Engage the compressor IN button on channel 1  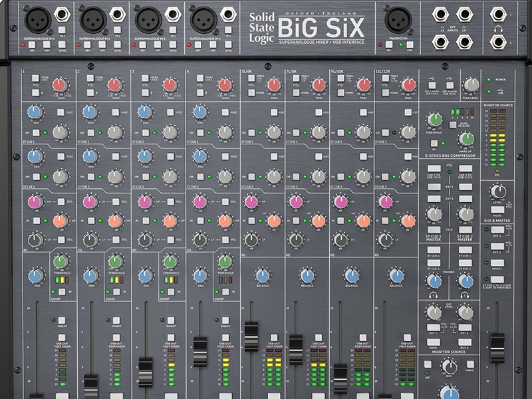pos(62,292)
